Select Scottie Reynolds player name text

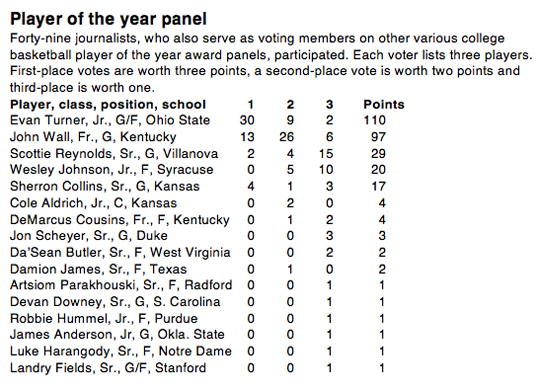(114, 153)
